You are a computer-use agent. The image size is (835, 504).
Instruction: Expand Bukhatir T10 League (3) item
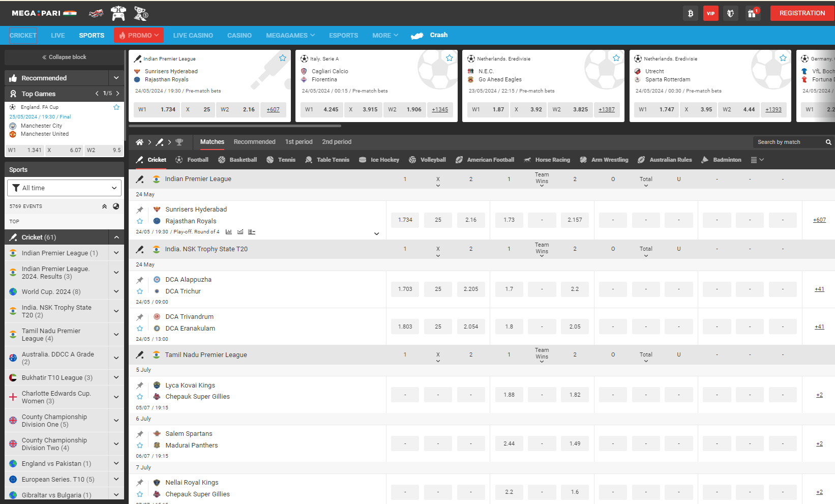pos(116,378)
